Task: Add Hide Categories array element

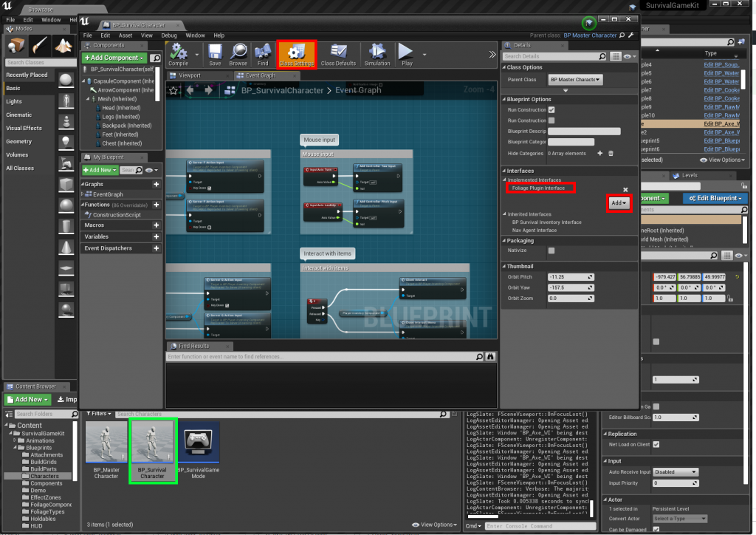Action: tap(599, 154)
